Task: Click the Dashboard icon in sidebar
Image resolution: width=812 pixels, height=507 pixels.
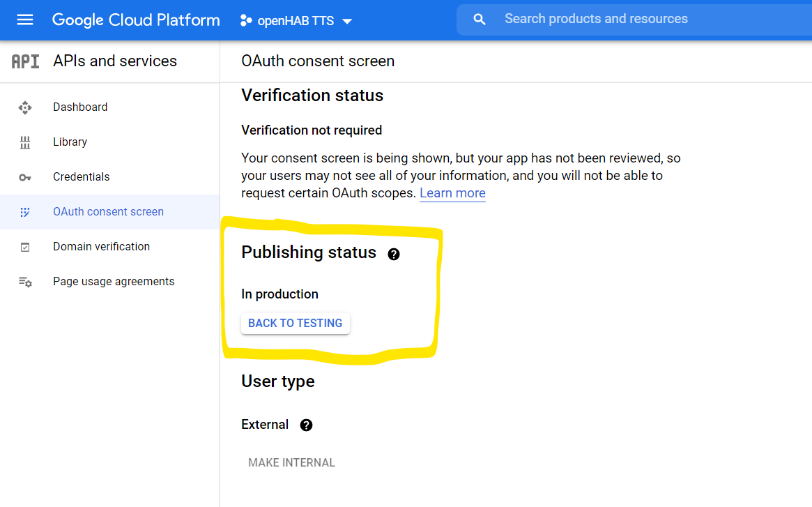Action: click(x=25, y=107)
